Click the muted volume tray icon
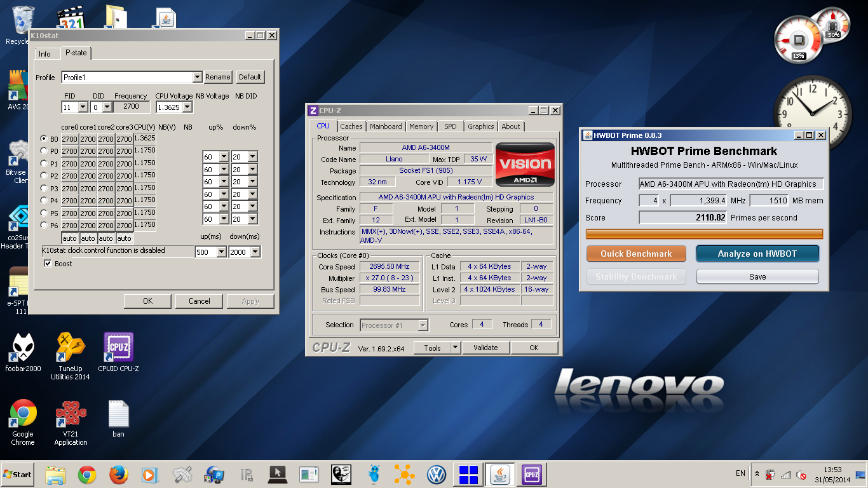 (801, 475)
